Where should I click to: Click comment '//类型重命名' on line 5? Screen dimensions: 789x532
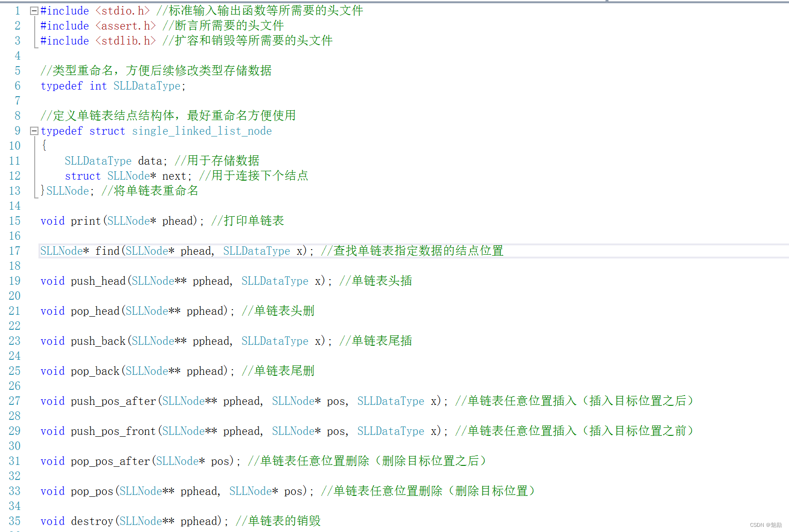(77, 71)
